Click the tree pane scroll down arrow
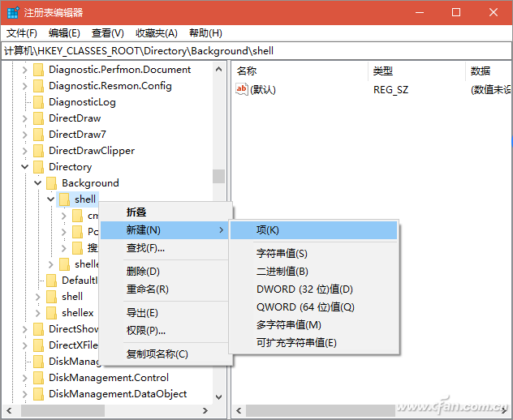Screen dimensions: 513x420 pyautogui.click(x=219, y=396)
